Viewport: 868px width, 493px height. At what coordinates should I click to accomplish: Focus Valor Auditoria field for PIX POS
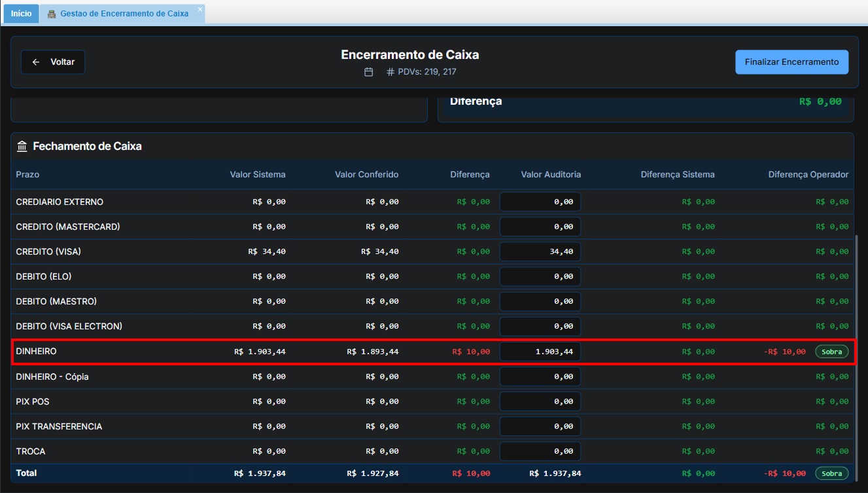pos(540,401)
